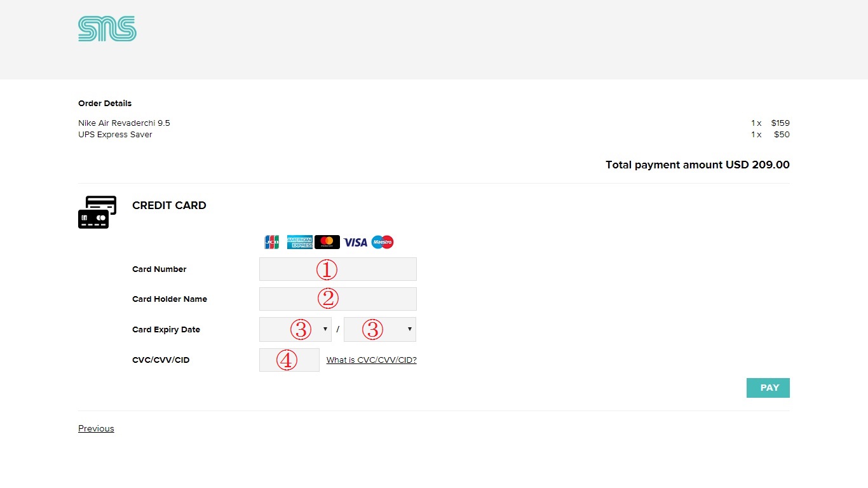Pick the Visa card logo
868x488 pixels.
(x=355, y=242)
